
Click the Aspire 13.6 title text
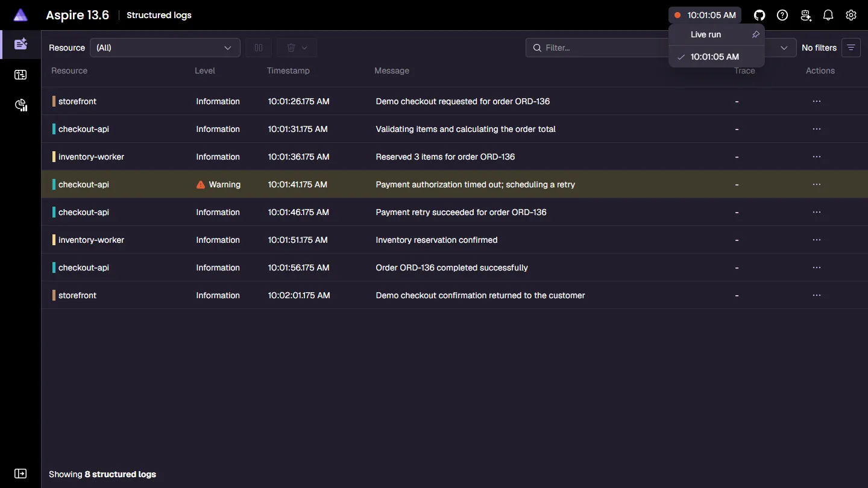point(77,15)
